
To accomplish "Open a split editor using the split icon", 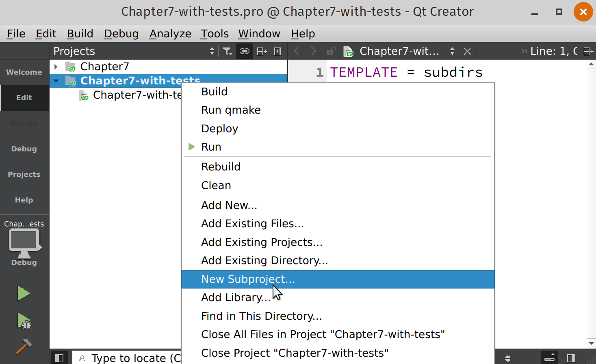I will tap(262, 51).
